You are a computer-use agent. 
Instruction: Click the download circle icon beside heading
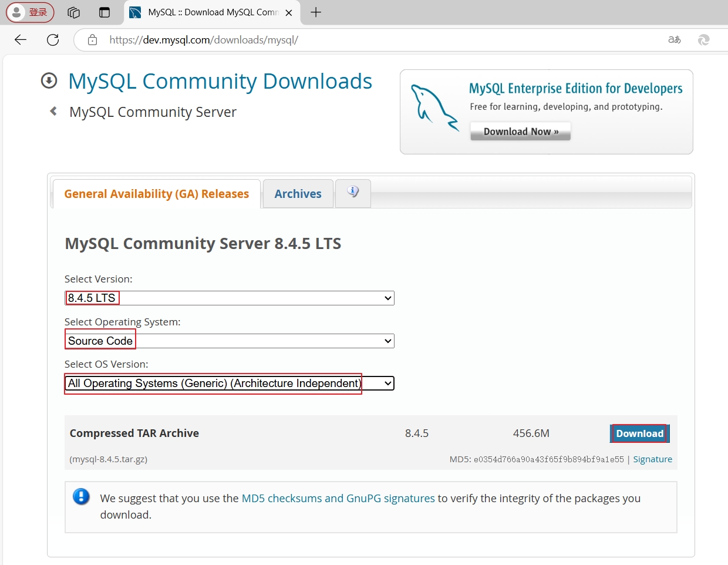pyautogui.click(x=49, y=80)
